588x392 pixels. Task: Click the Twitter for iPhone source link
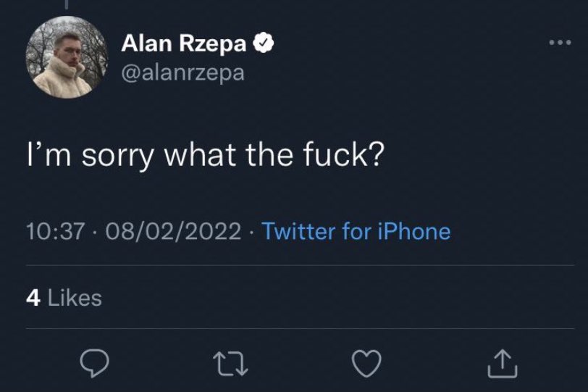pyautogui.click(x=356, y=231)
